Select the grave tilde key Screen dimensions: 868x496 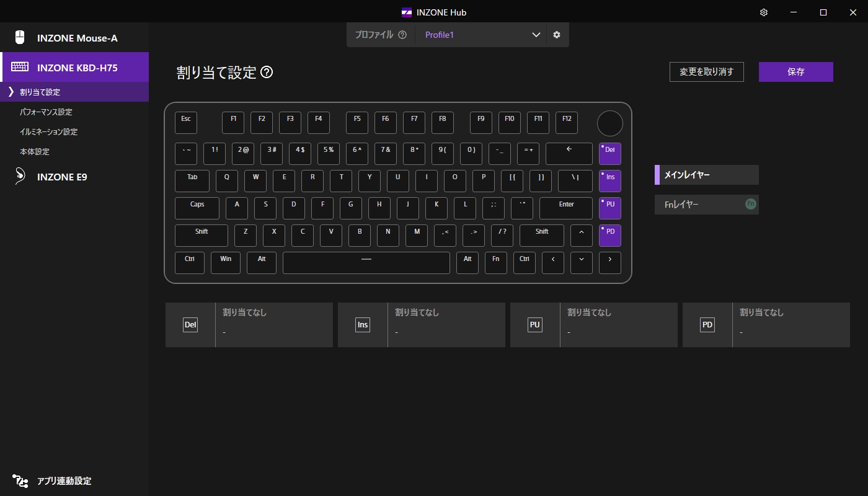coord(186,154)
